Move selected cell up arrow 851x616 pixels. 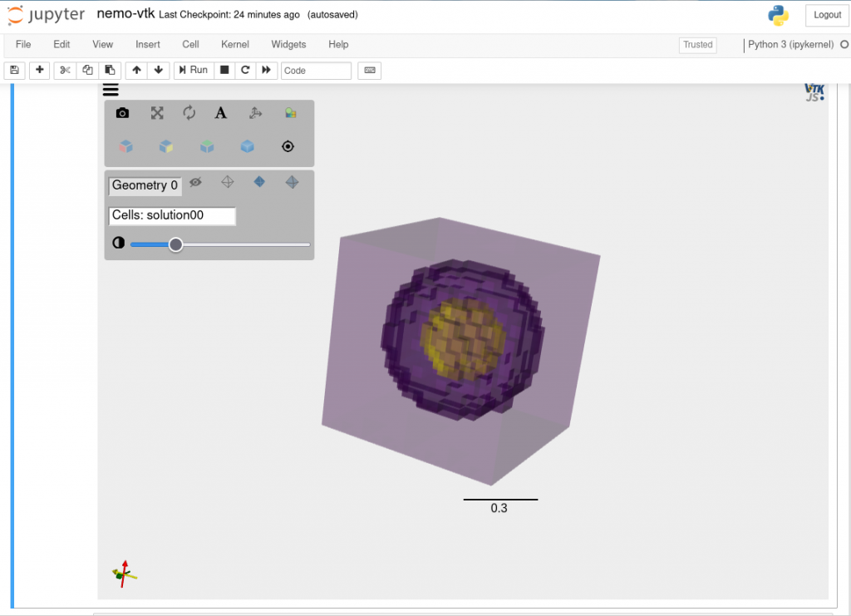pyautogui.click(x=137, y=70)
